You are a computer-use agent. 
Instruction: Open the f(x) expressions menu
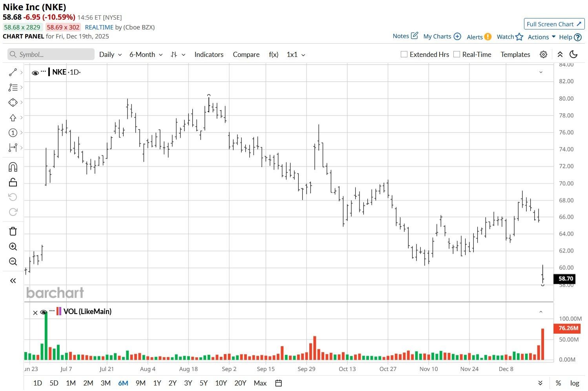click(274, 55)
